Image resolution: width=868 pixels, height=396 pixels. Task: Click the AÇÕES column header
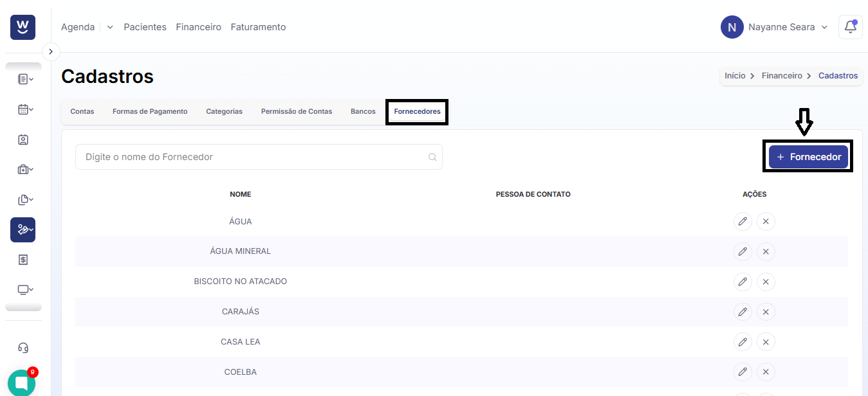click(755, 194)
